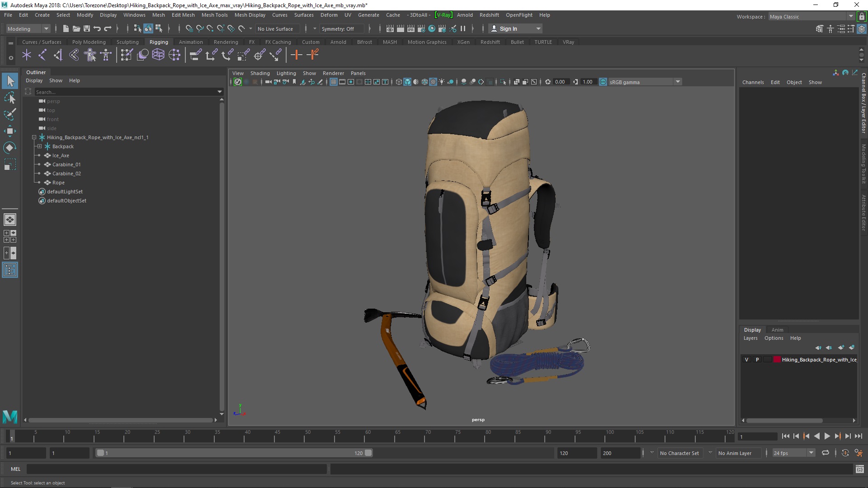Select the single pane layout icon

[x=10, y=220]
